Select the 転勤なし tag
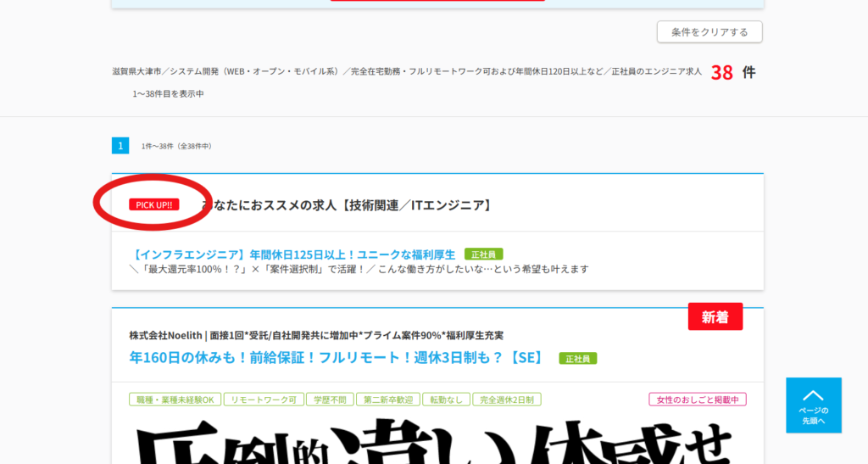 coord(444,400)
